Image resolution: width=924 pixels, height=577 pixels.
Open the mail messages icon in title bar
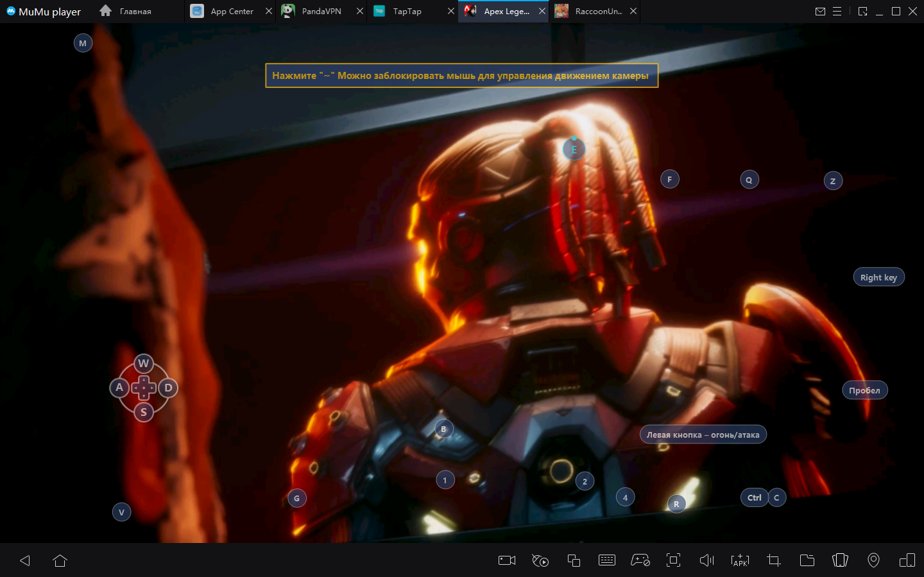820,12
